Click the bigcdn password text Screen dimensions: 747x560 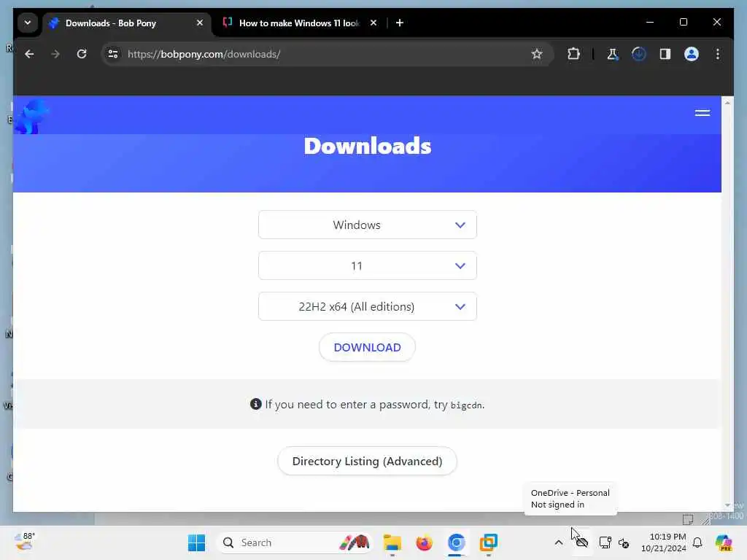(466, 405)
